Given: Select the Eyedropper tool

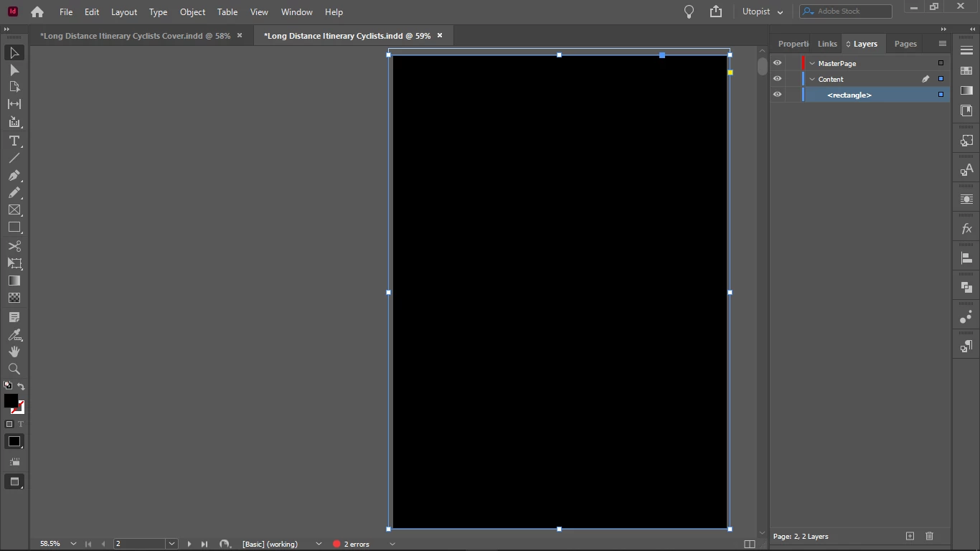Looking at the screenshot, I should tap(14, 334).
